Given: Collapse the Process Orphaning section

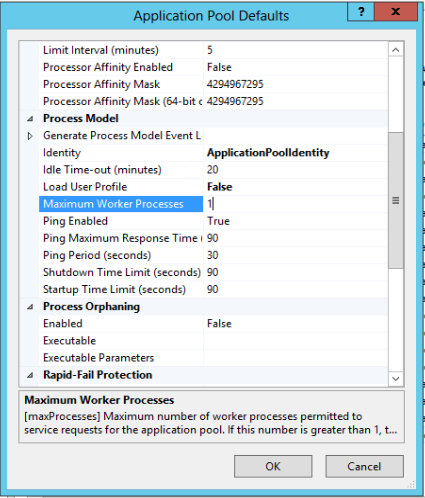Looking at the screenshot, I should 30,307.
